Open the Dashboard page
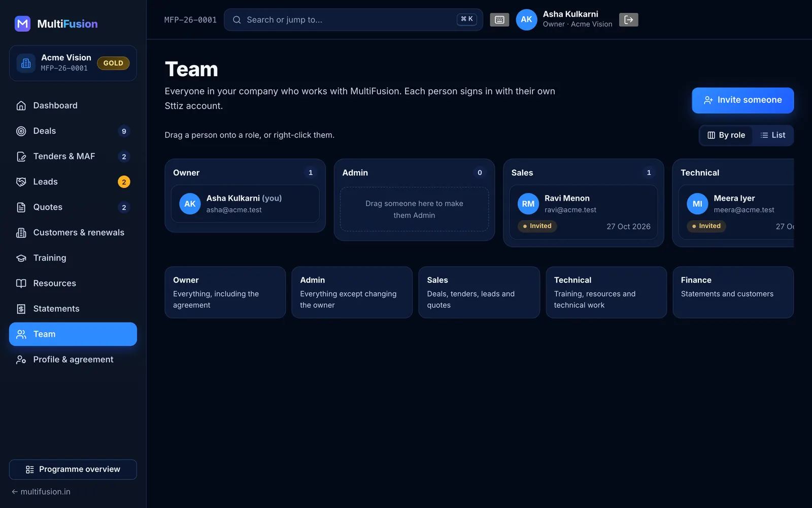Image resolution: width=812 pixels, height=508 pixels. pyautogui.click(x=73, y=106)
